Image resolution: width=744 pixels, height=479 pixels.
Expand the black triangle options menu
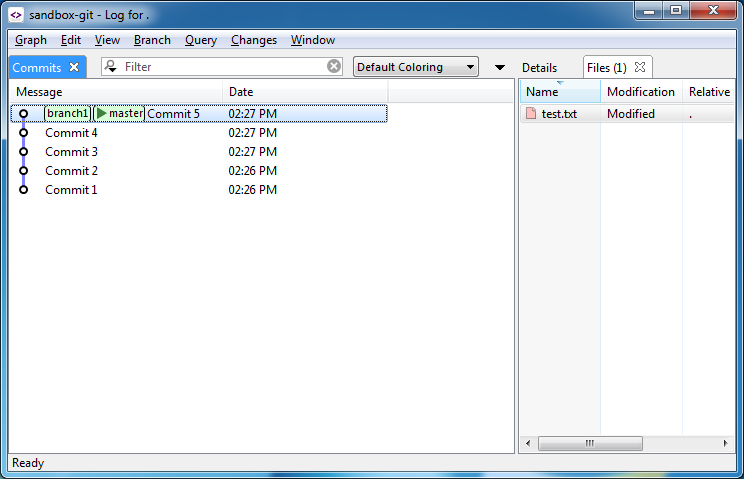[x=500, y=67]
